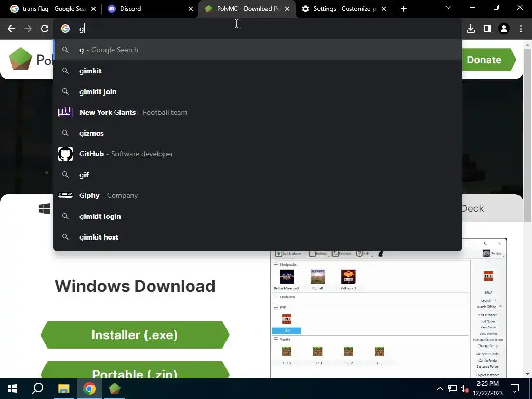Close the Settings tab

point(384,9)
